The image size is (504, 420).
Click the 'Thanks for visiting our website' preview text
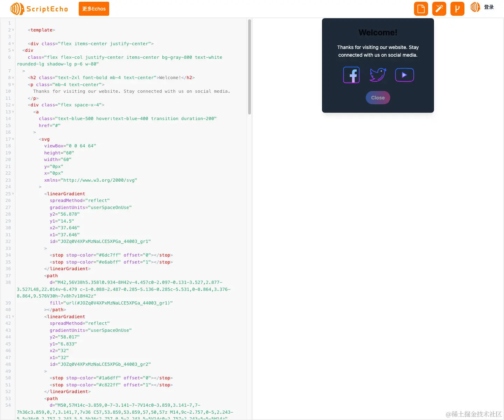(x=378, y=51)
